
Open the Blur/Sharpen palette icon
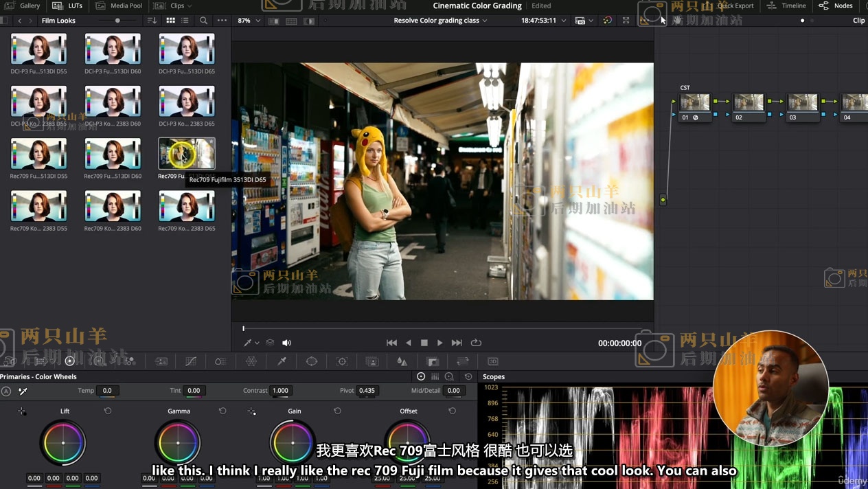click(x=402, y=361)
